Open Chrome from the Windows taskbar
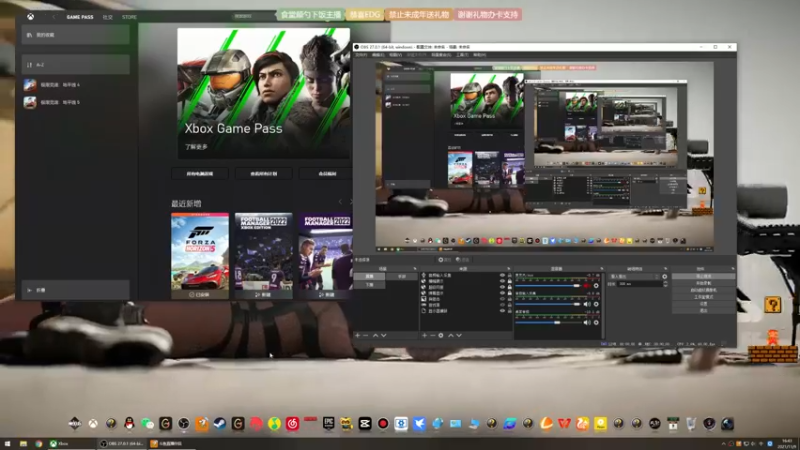 (x=38, y=444)
